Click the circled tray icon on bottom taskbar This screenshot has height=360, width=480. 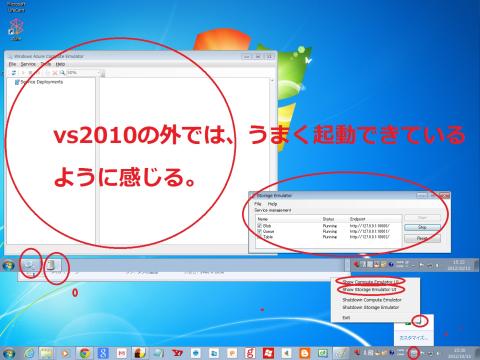pos(414,352)
